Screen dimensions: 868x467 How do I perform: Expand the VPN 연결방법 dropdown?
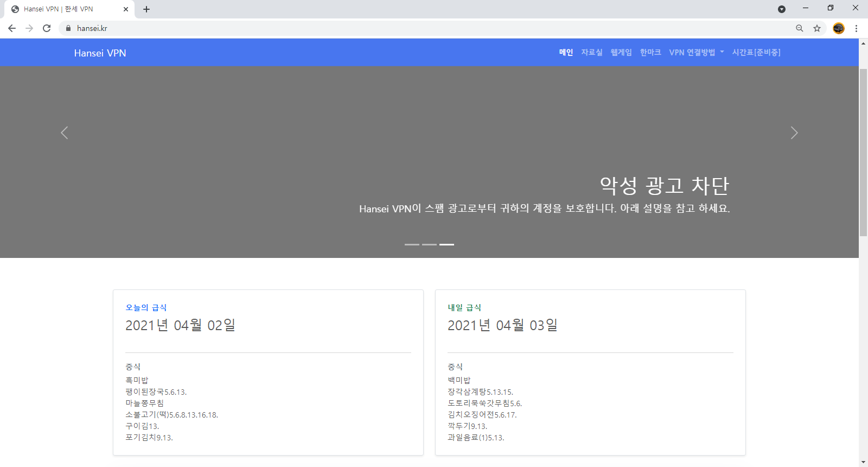click(696, 53)
